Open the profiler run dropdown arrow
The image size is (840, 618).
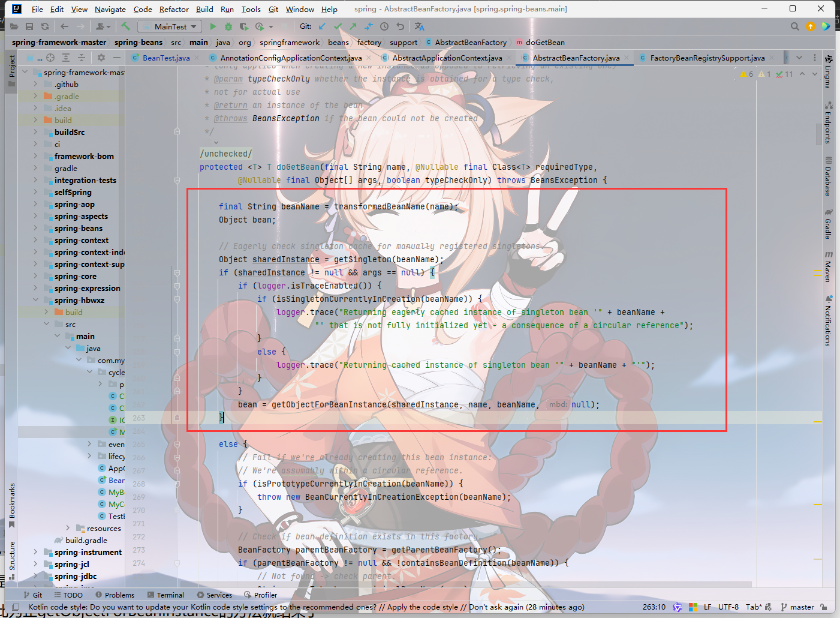(271, 26)
